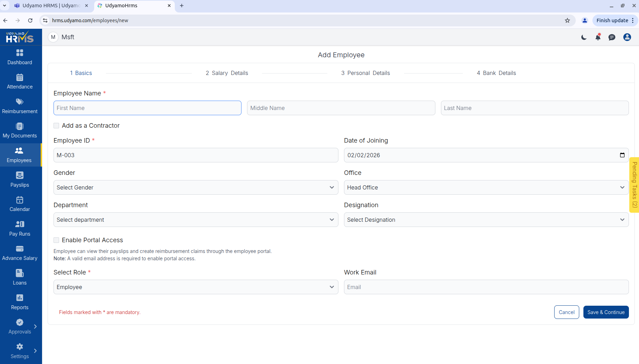Click the Msft company avatar M
This screenshot has width=639, height=364.
point(53,37)
